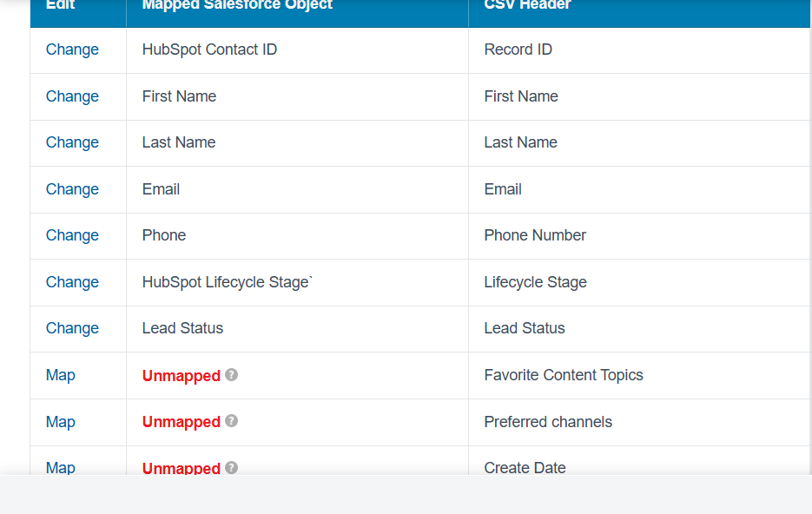
Task: Click Change for HubSpot Contact ID row
Action: click(72, 49)
